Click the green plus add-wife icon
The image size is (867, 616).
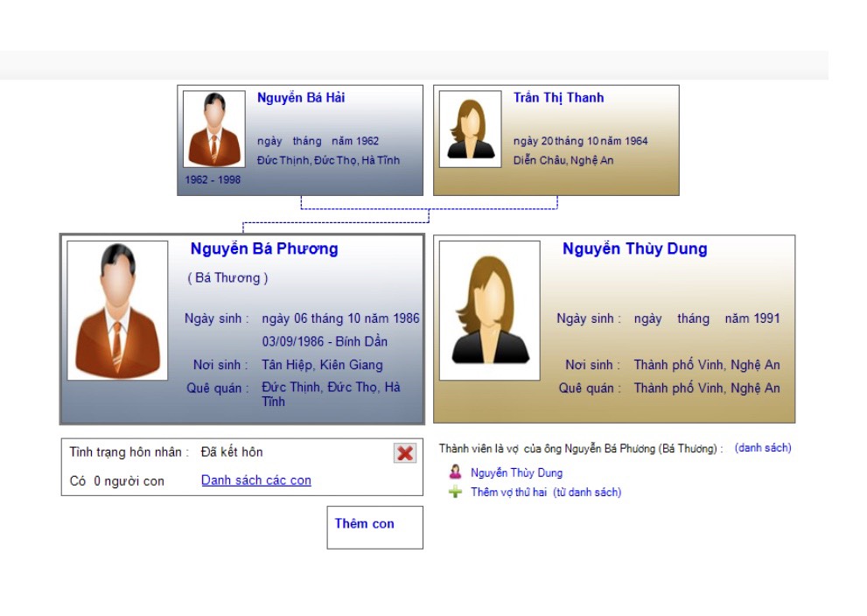coord(455,492)
